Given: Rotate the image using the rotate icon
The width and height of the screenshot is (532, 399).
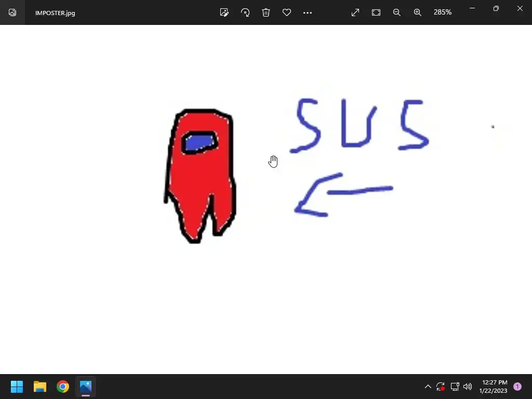Looking at the screenshot, I should pos(245,12).
